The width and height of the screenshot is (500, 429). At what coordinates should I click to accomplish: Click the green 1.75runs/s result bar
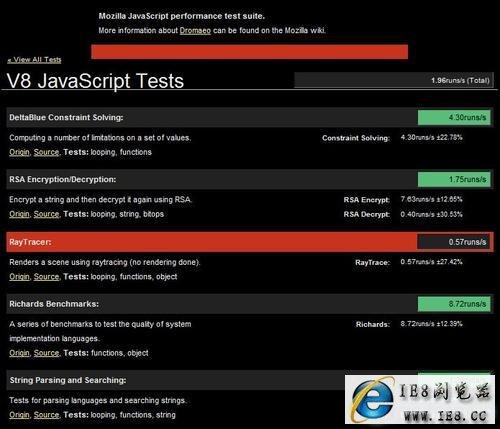pyautogui.click(x=454, y=179)
